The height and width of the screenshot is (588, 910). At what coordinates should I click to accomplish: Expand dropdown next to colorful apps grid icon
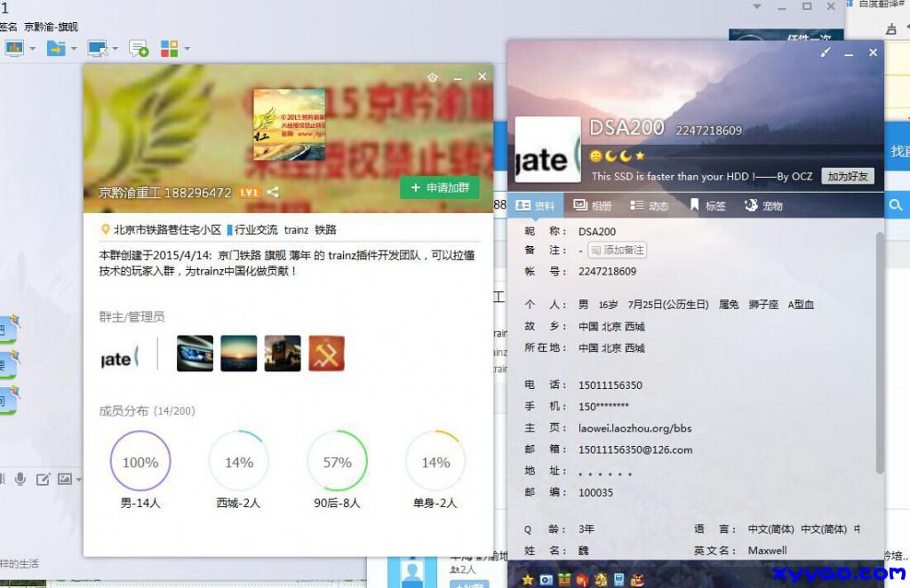(186, 48)
